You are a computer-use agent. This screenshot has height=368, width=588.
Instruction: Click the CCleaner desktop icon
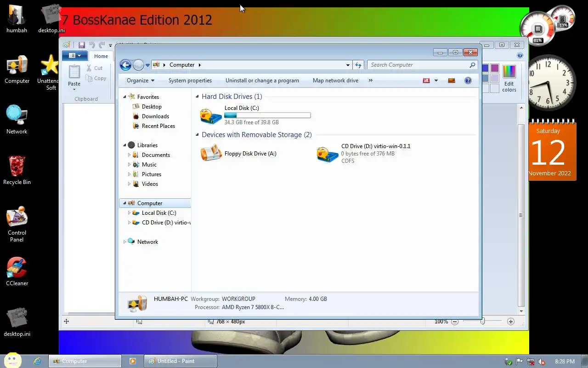coord(17,272)
